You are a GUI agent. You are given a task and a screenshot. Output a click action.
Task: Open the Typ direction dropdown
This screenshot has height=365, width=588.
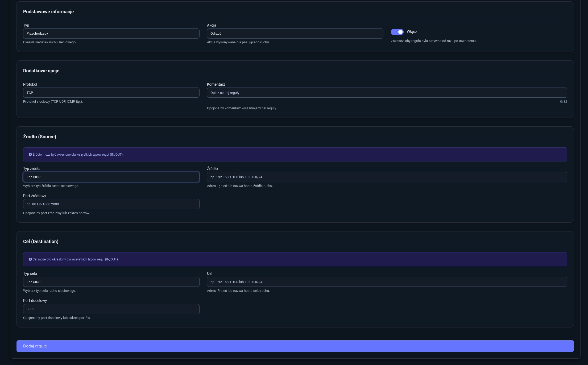pos(111,34)
